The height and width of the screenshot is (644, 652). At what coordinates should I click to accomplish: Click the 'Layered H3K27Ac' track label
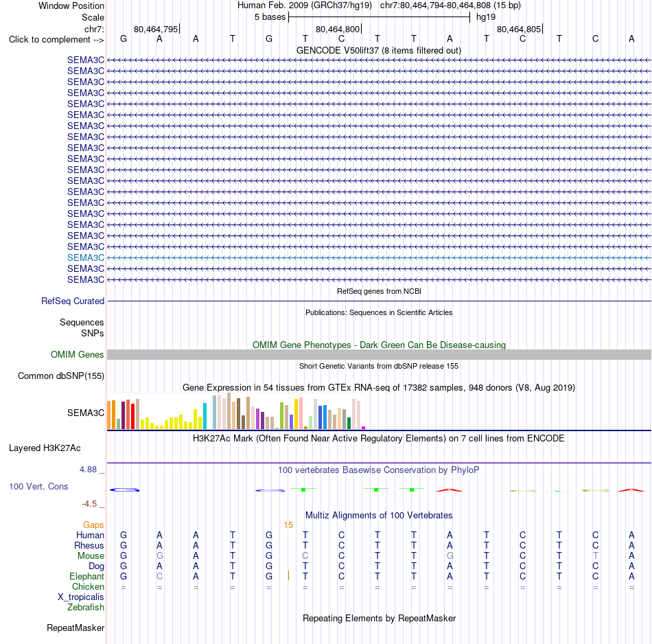pos(45,448)
